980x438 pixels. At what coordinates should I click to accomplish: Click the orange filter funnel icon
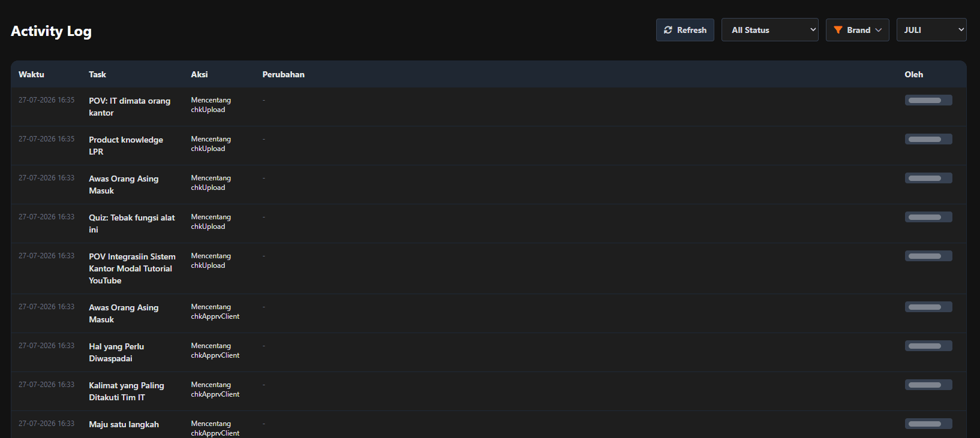coord(838,30)
